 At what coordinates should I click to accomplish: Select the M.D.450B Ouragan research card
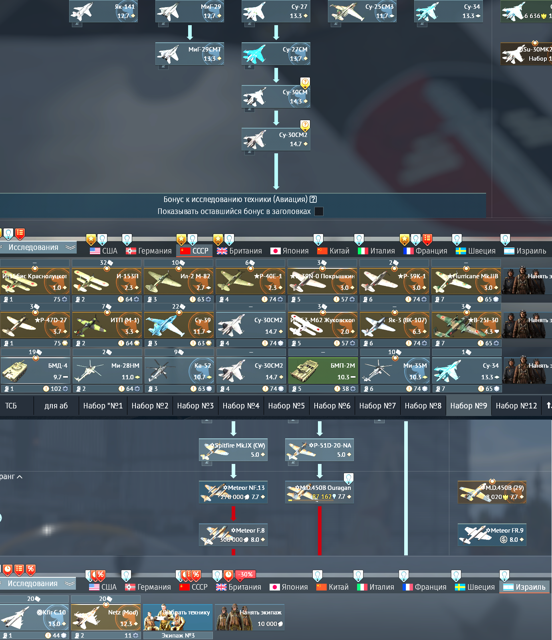[x=319, y=492]
